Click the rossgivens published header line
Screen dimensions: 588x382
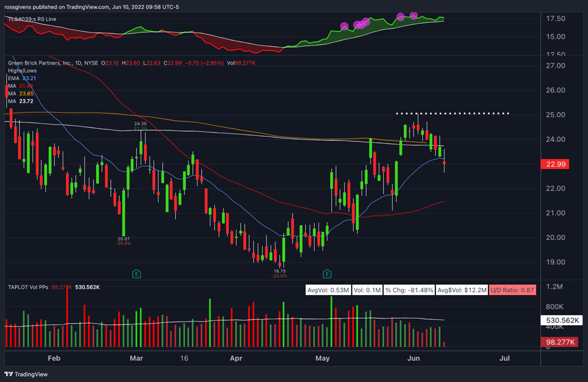(92, 7)
